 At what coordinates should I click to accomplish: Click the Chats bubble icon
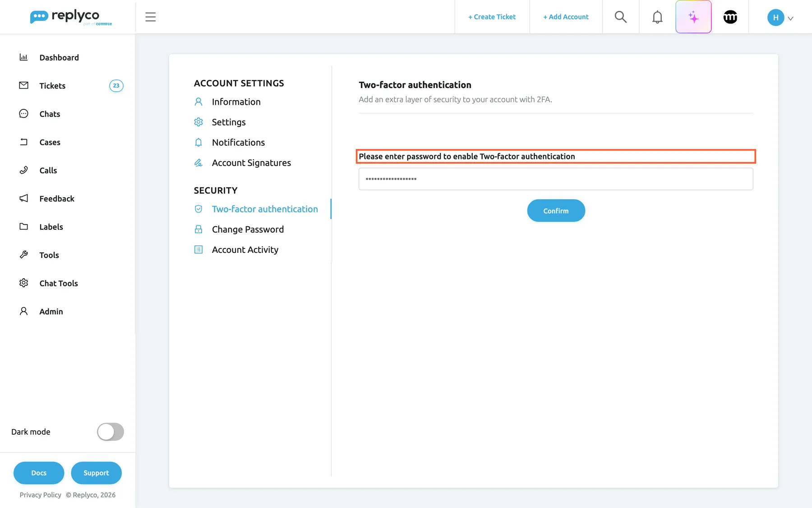coord(23,114)
